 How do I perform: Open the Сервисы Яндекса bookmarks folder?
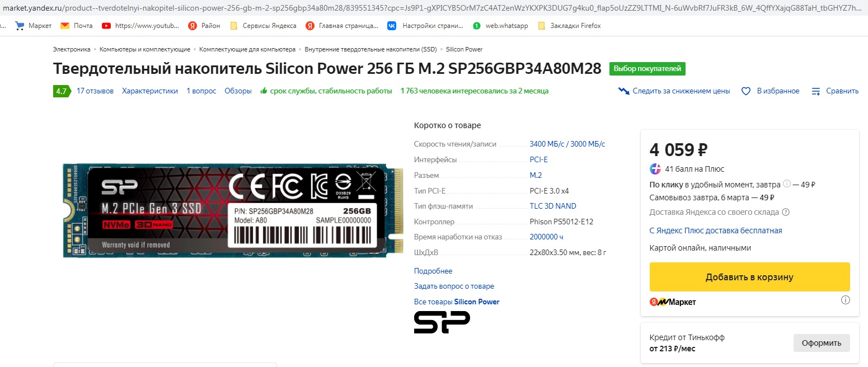click(262, 26)
